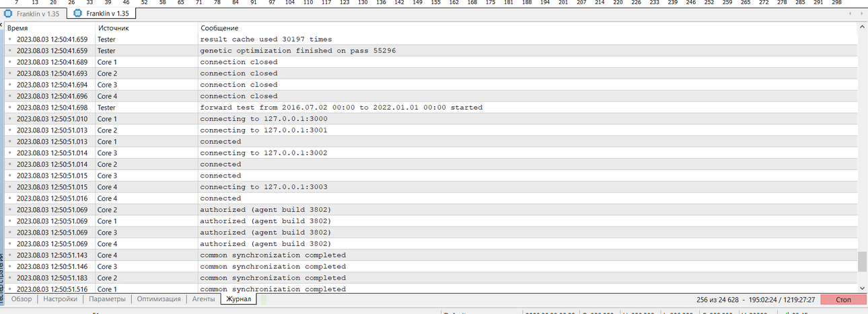Select Core 1 source at 12:50:41.689

tap(107, 62)
